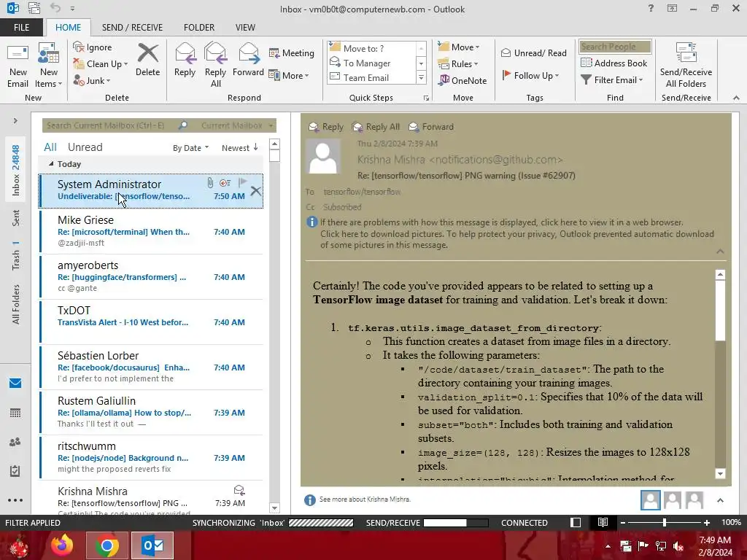
Task: Switch to the VIEW tab
Action: click(245, 27)
